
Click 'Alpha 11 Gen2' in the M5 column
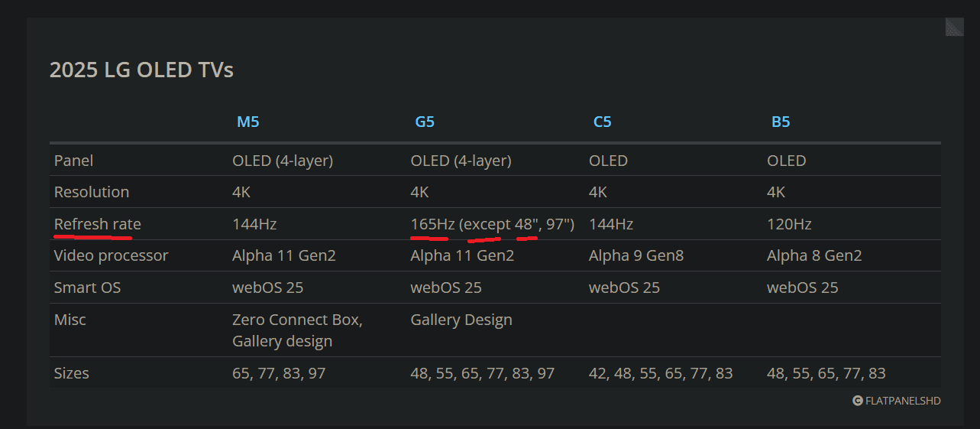click(x=284, y=255)
